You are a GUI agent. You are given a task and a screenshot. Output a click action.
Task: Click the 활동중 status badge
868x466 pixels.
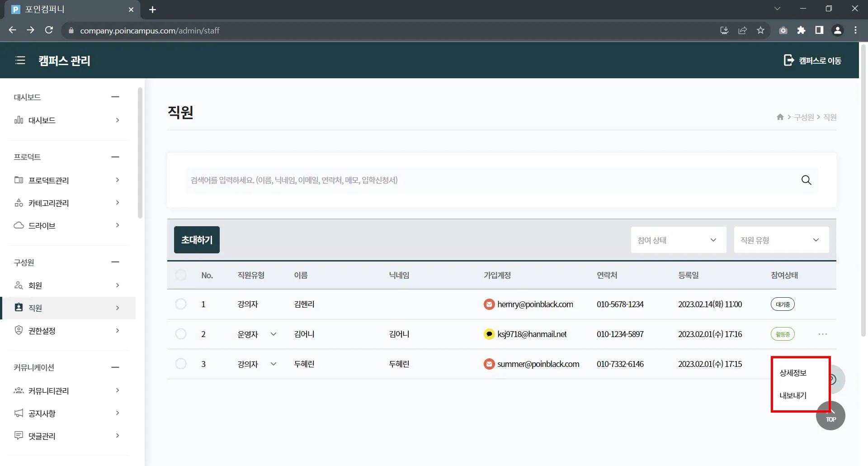pos(783,334)
